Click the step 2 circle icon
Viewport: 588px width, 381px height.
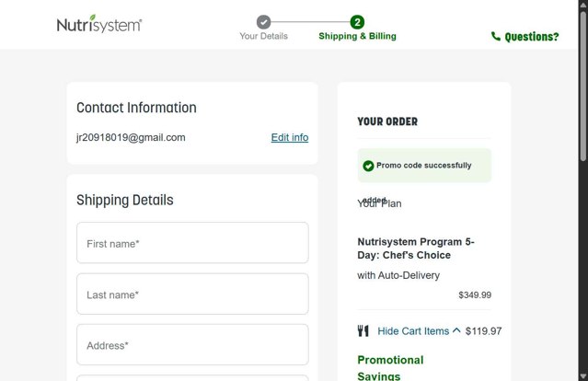(357, 22)
